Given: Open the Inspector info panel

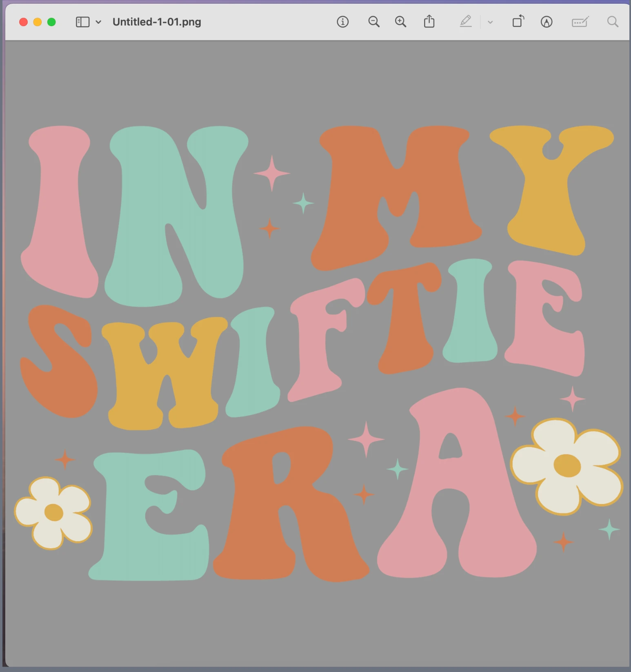Looking at the screenshot, I should pyautogui.click(x=342, y=22).
